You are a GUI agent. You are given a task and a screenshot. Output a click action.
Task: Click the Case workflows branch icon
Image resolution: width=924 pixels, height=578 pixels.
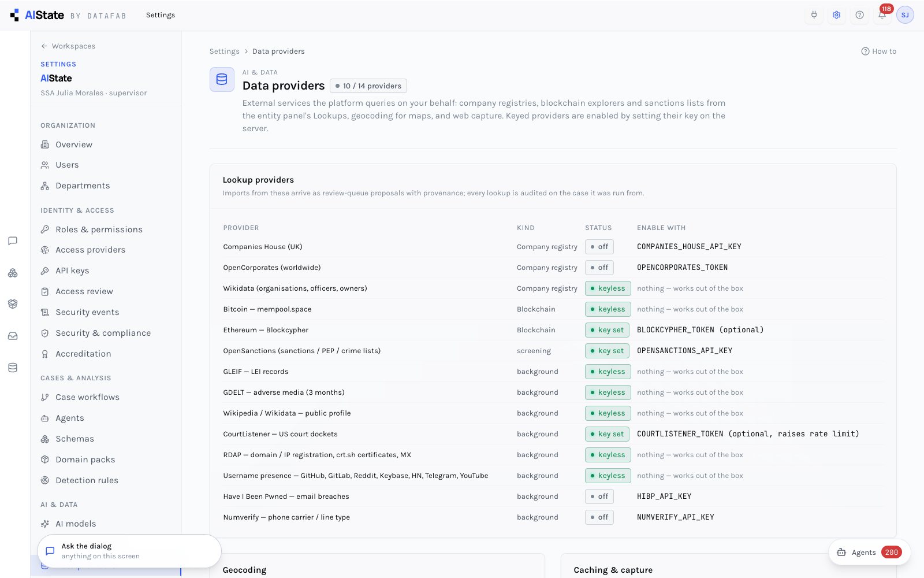tap(45, 398)
